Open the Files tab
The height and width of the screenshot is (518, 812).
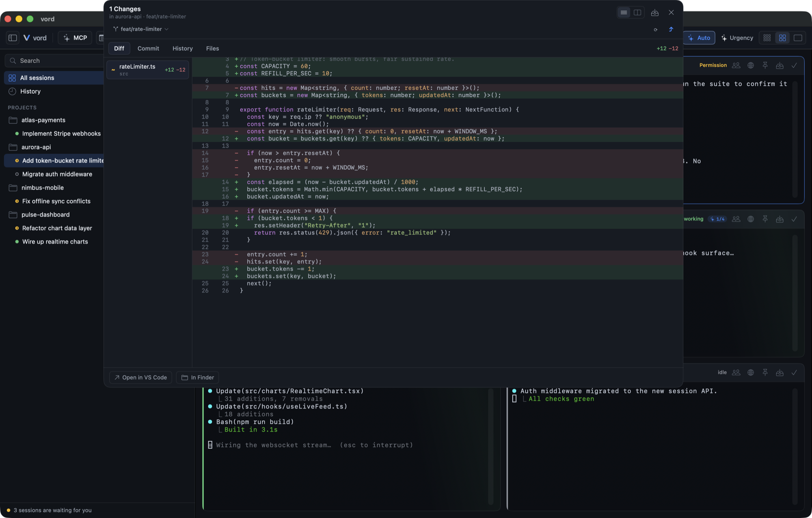[x=212, y=48]
